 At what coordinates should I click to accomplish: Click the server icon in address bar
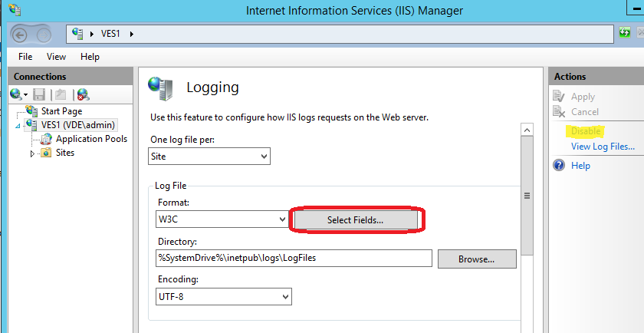(x=77, y=34)
